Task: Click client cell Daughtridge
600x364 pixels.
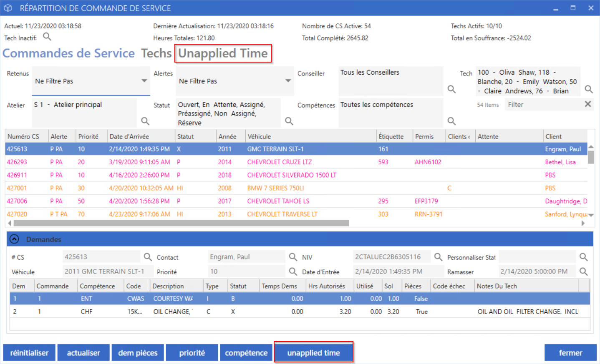Action: click(566, 201)
